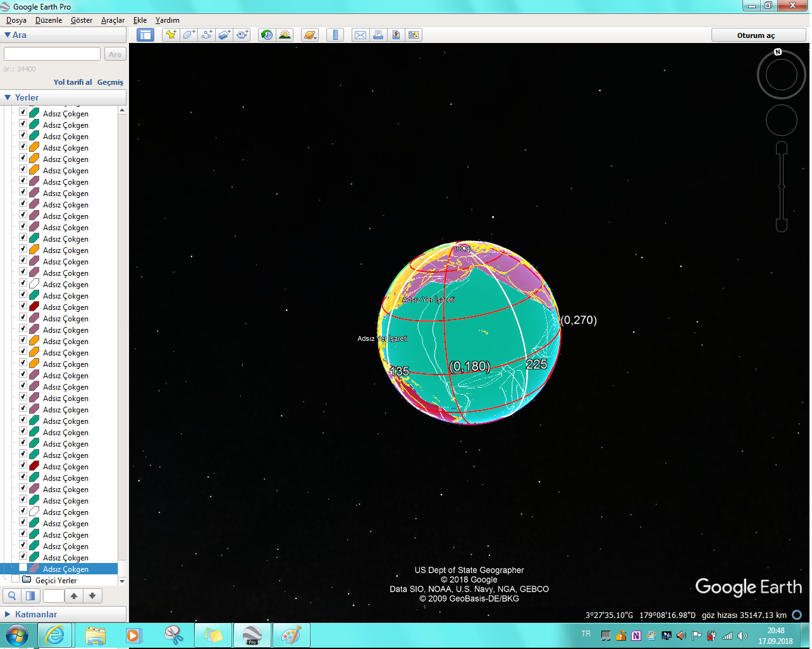Show historical imagery clock icon
The height and width of the screenshot is (649, 812).
click(x=267, y=35)
